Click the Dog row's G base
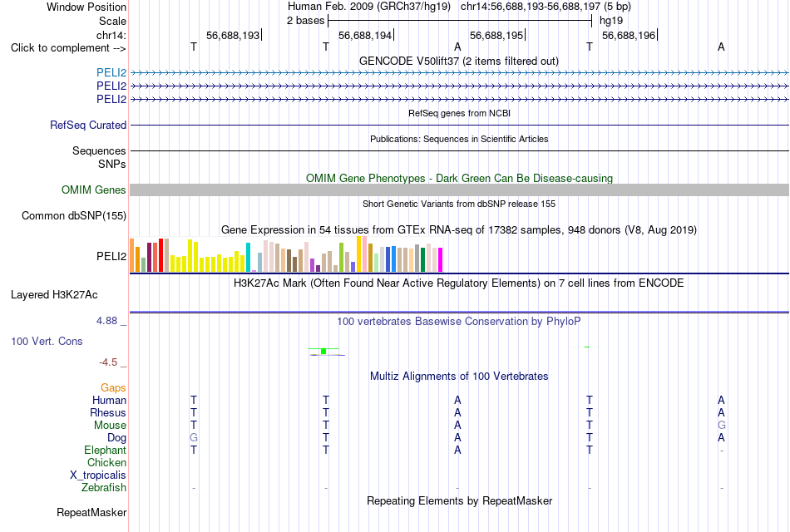The image size is (790, 532). click(194, 438)
